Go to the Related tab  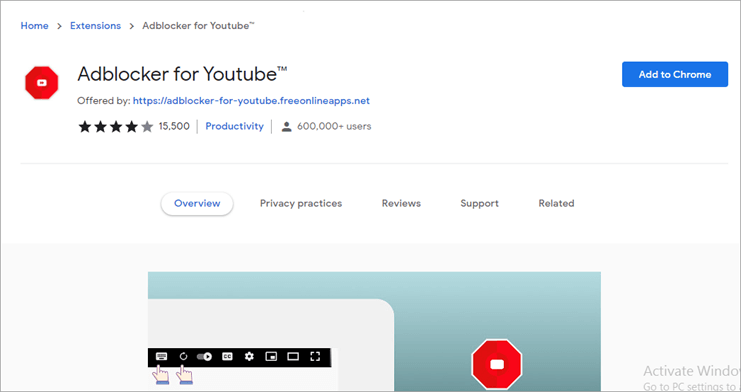pos(556,203)
